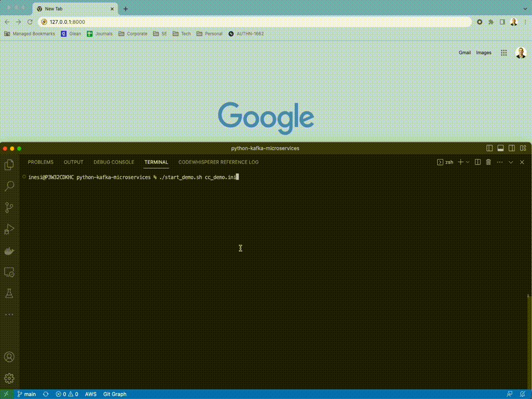Open the Source Control view
Screen dimensions: 532x399
[x=9, y=207]
